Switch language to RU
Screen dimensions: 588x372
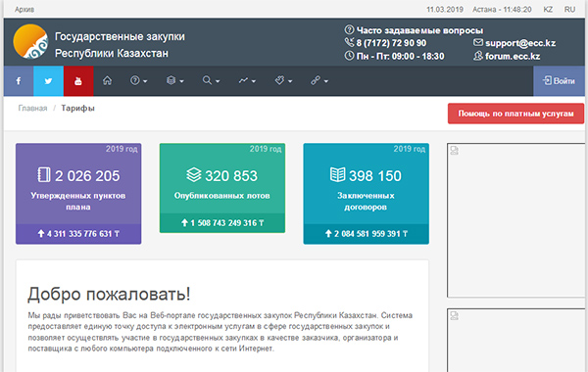(569, 10)
